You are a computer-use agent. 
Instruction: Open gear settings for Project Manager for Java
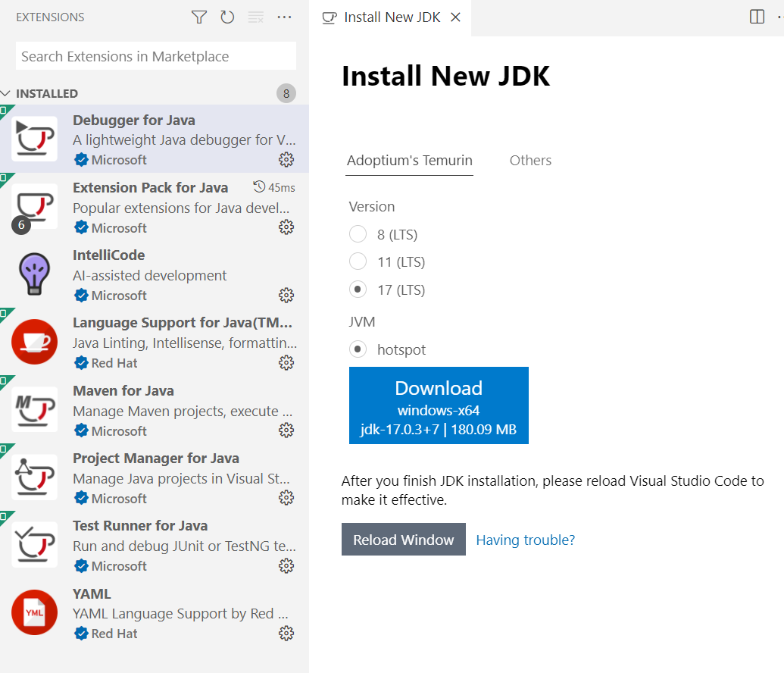pyautogui.click(x=286, y=498)
